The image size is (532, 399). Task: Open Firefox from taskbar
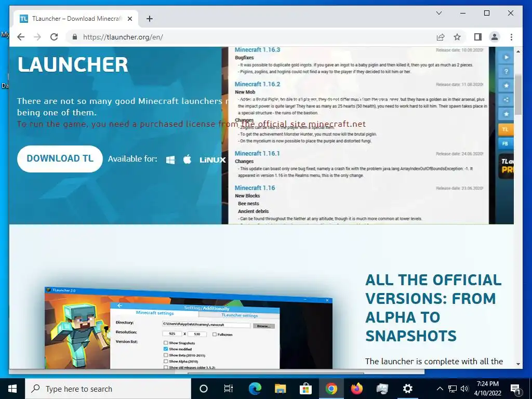tap(356, 389)
